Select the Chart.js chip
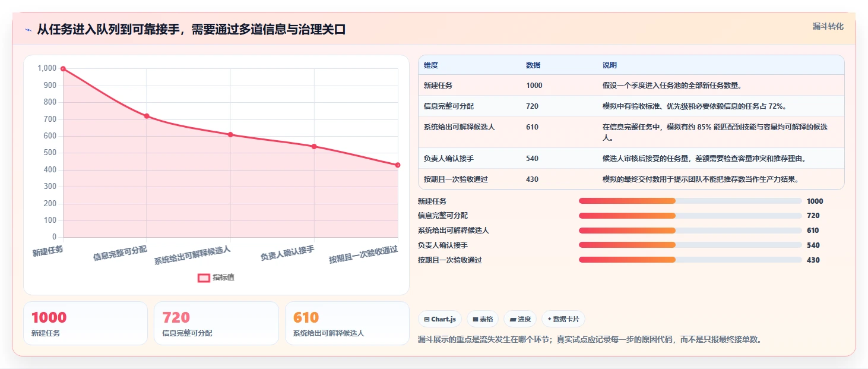 tap(440, 319)
